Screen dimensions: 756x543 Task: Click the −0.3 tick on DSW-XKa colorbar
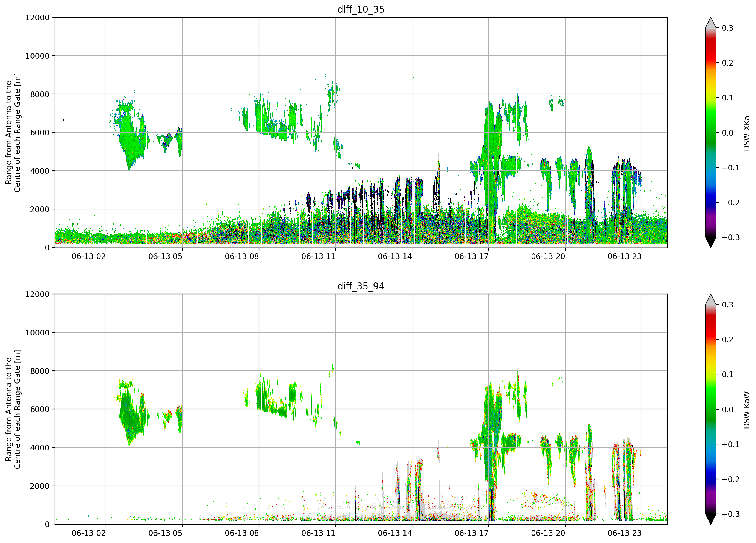coord(731,237)
